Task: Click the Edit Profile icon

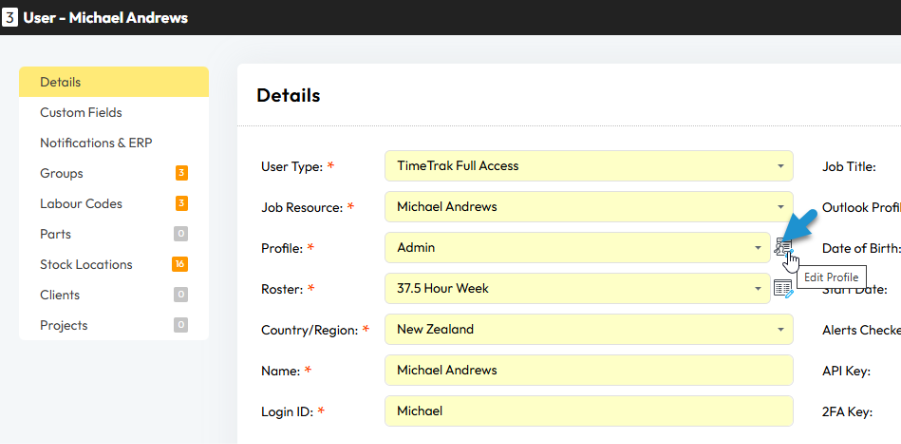Action: pos(784,247)
